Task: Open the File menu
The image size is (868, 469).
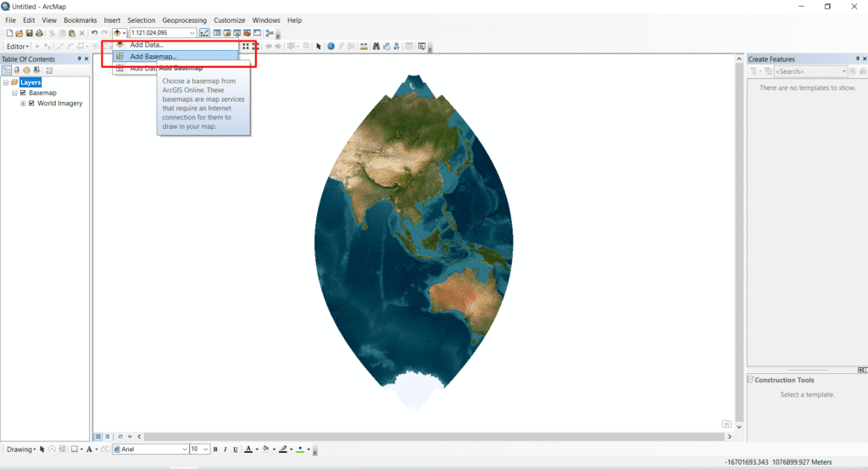Action: (10, 20)
